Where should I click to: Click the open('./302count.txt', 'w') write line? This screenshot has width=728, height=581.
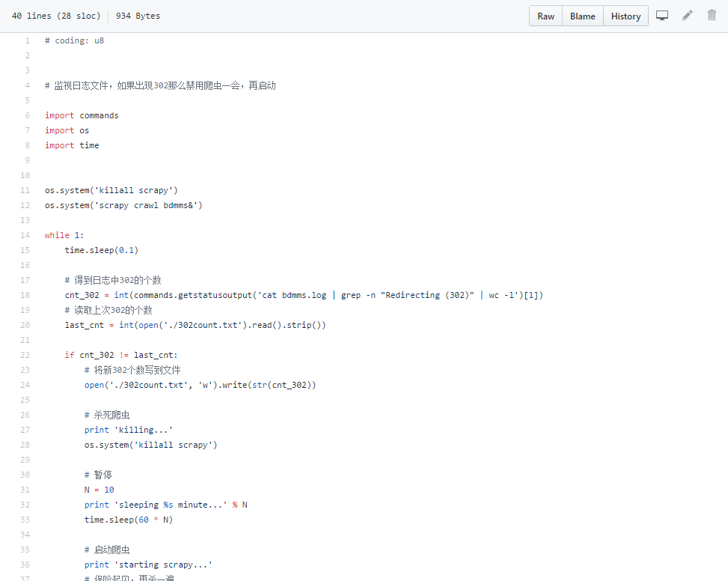tap(200, 385)
